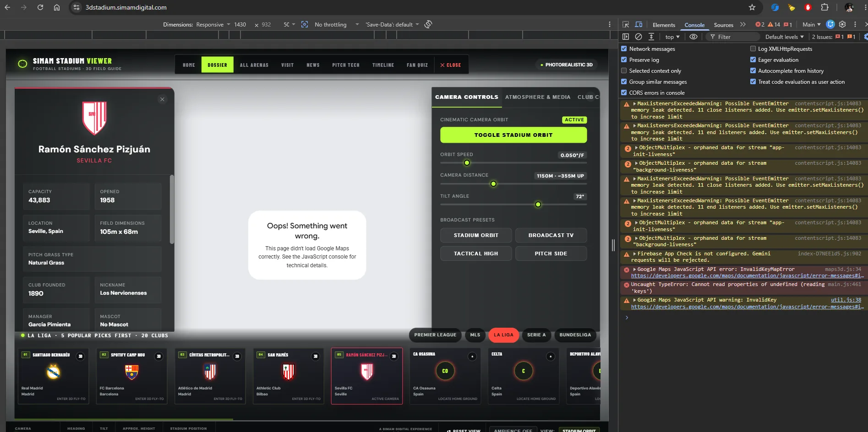868x432 pixels.
Task: Filter clubs by Bundesliga
Action: point(575,335)
